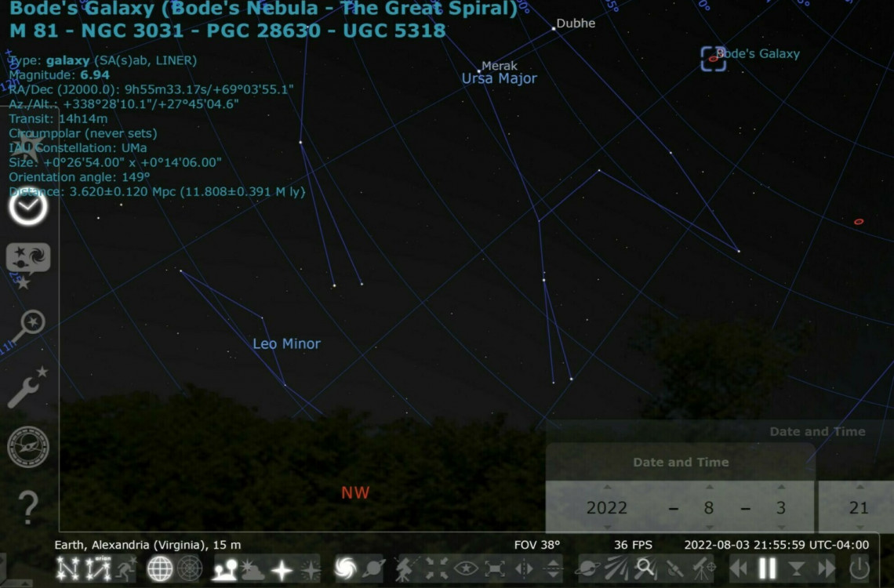Click the Transit: 14h14m info line
894x588 pixels.
point(58,118)
